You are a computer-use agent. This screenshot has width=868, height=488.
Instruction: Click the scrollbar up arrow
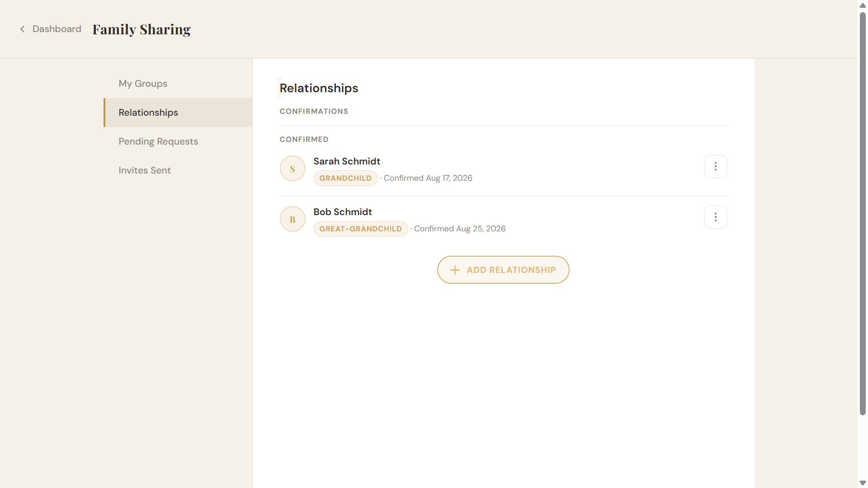click(863, 5)
